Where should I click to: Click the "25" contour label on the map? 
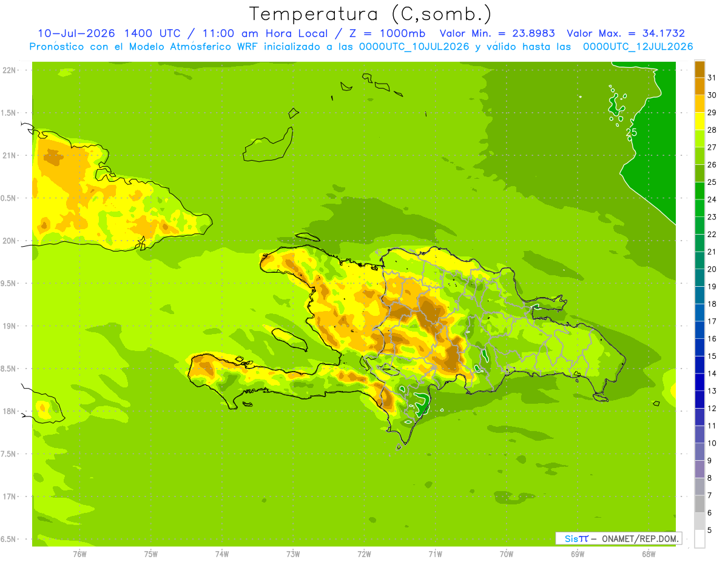631,132
